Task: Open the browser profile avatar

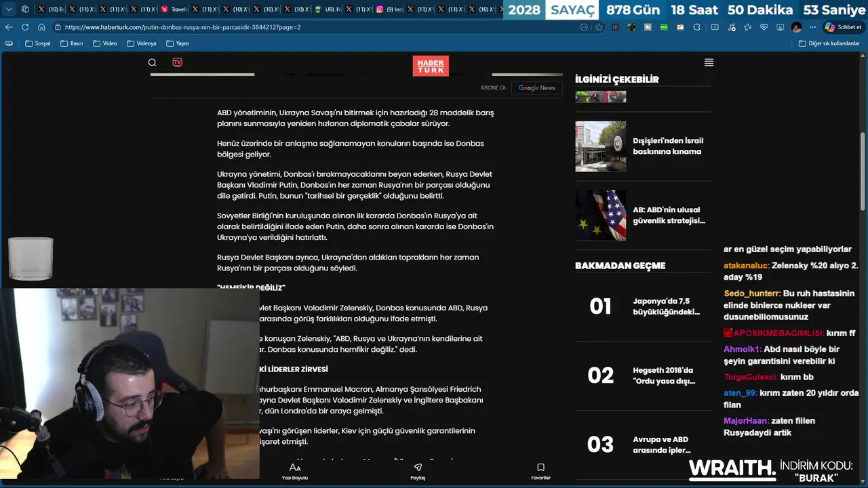Action: click(796, 27)
